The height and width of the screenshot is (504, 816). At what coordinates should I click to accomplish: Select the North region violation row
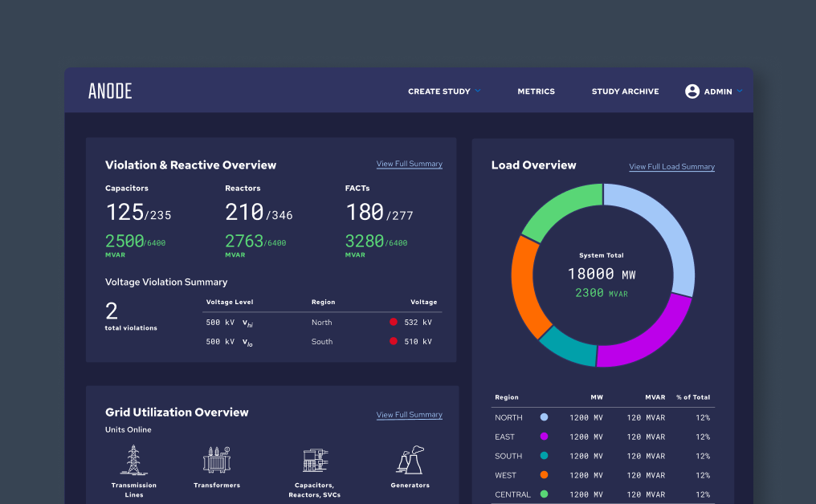(322, 323)
